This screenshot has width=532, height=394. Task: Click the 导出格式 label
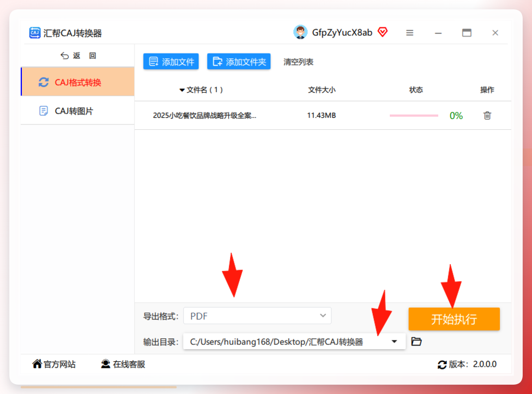161,316
